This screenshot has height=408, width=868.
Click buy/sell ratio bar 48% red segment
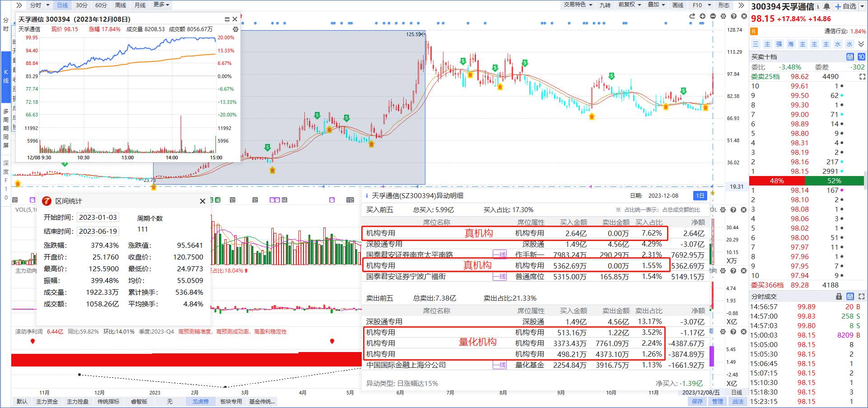click(x=777, y=181)
